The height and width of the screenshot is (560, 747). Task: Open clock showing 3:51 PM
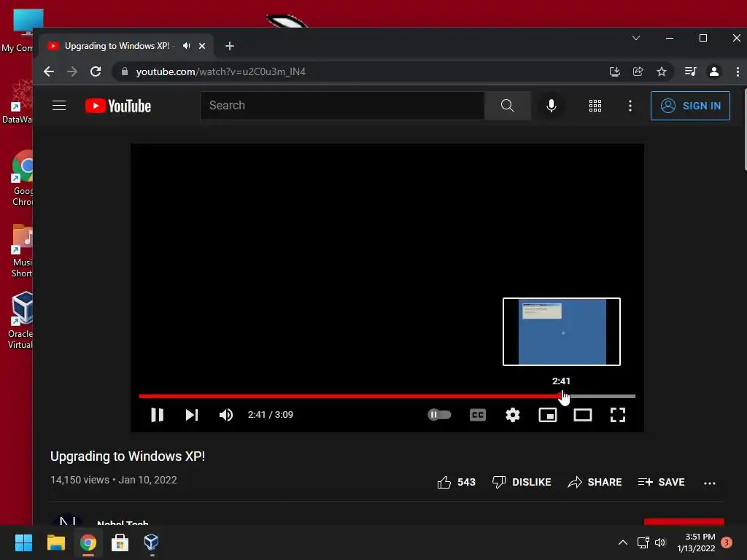point(696,542)
